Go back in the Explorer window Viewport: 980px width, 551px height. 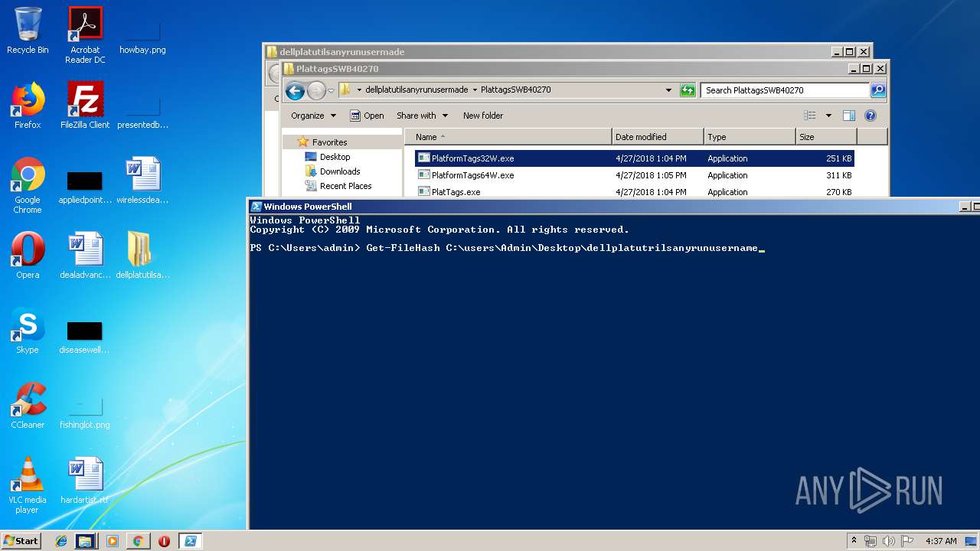click(x=295, y=91)
